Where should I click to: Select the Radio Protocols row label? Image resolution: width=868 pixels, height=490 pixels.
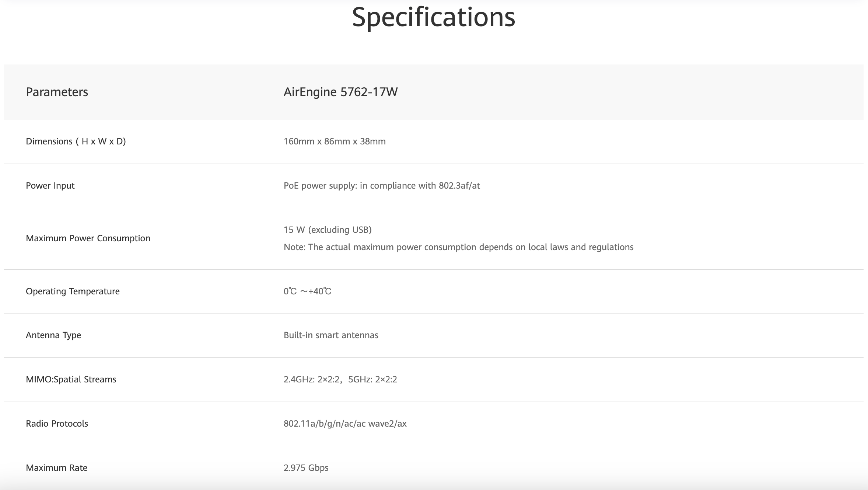(57, 424)
